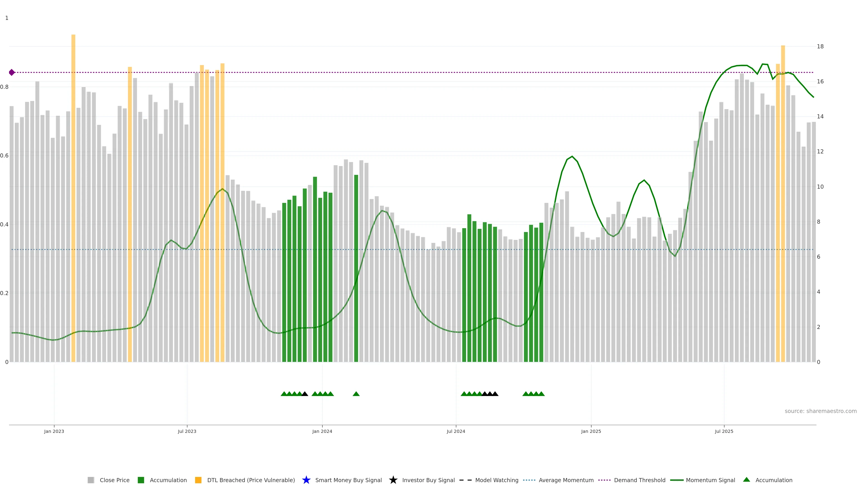Screen dimensions: 868x488
Task: Toggle the Close Price legend label
Action: click(x=115, y=480)
